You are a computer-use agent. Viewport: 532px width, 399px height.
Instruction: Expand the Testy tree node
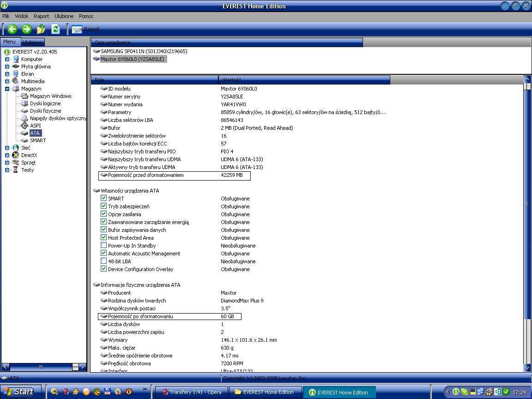pyautogui.click(x=7, y=170)
